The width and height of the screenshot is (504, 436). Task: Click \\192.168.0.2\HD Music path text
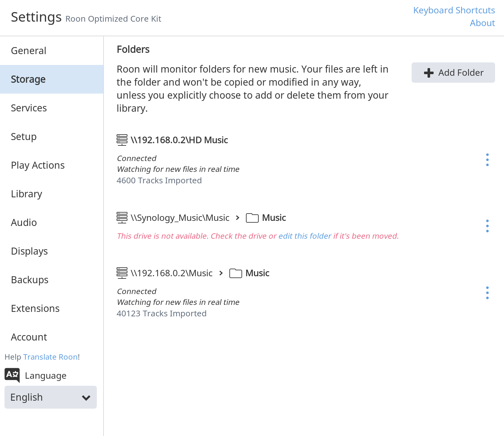click(x=179, y=140)
